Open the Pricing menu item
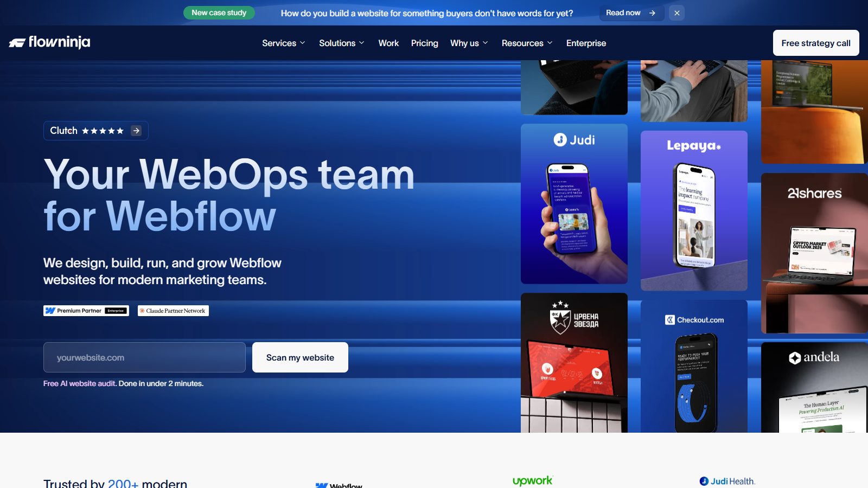 424,43
